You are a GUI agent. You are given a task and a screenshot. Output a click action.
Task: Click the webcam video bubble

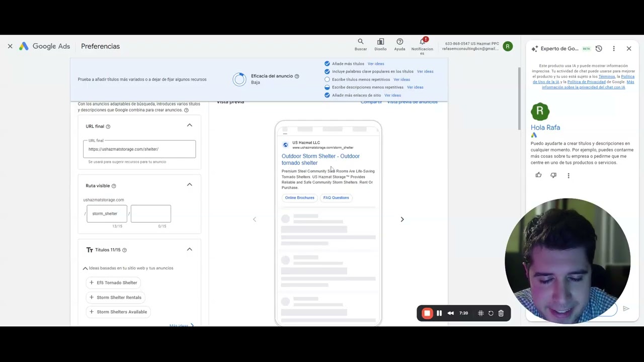point(568,260)
